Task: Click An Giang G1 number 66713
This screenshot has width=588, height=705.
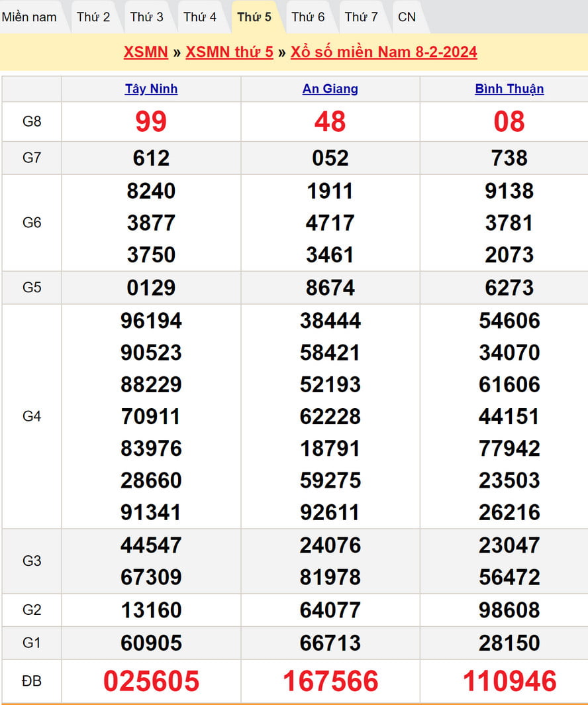Action: [x=330, y=643]
